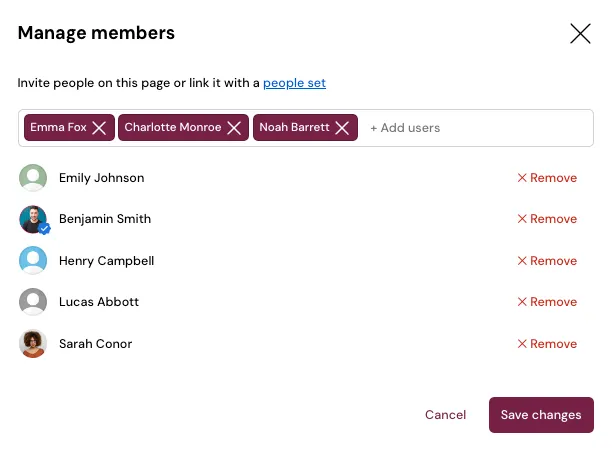Remove Henry Campbell from members

tap(547, 261)
